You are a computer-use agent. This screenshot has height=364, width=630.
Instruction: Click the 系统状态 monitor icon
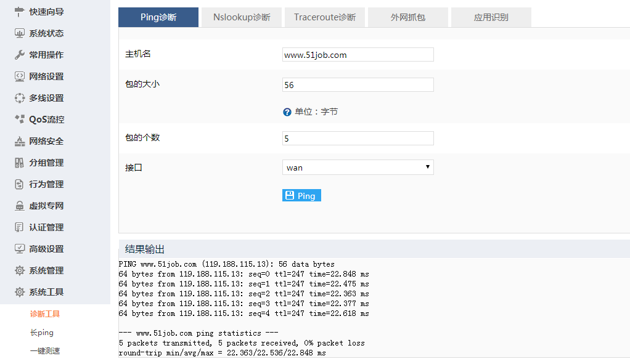(20, 33)
